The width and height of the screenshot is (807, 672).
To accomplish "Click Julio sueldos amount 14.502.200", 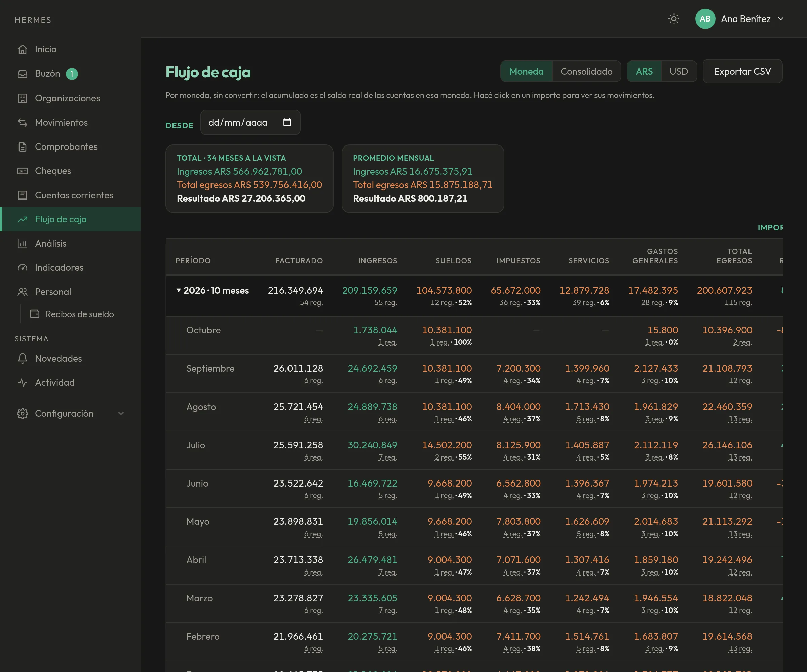I will coord(447,445).
